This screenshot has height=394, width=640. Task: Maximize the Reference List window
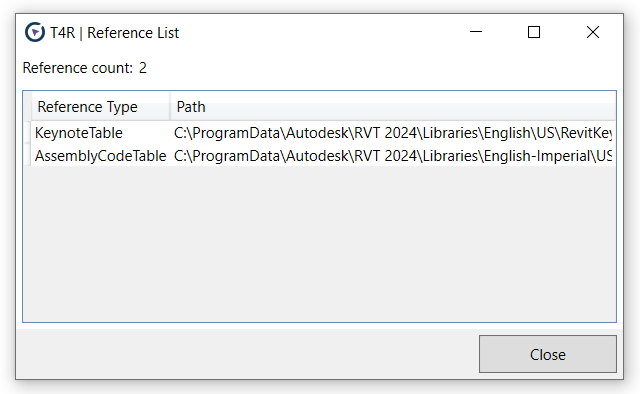coord(534,32)
